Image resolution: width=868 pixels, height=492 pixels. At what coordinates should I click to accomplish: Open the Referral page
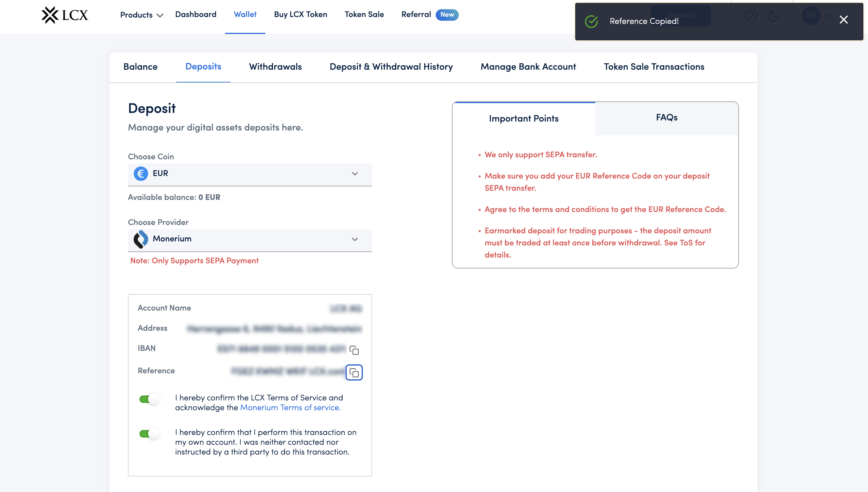point(416,14)
